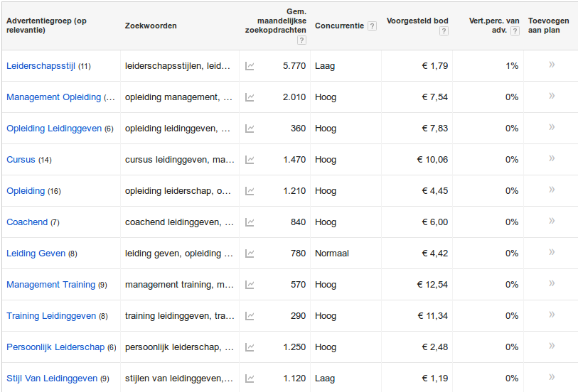578x392 pixels.
Task: Open the Opleiding (16) ad group
Action: (x=26, y=191)
